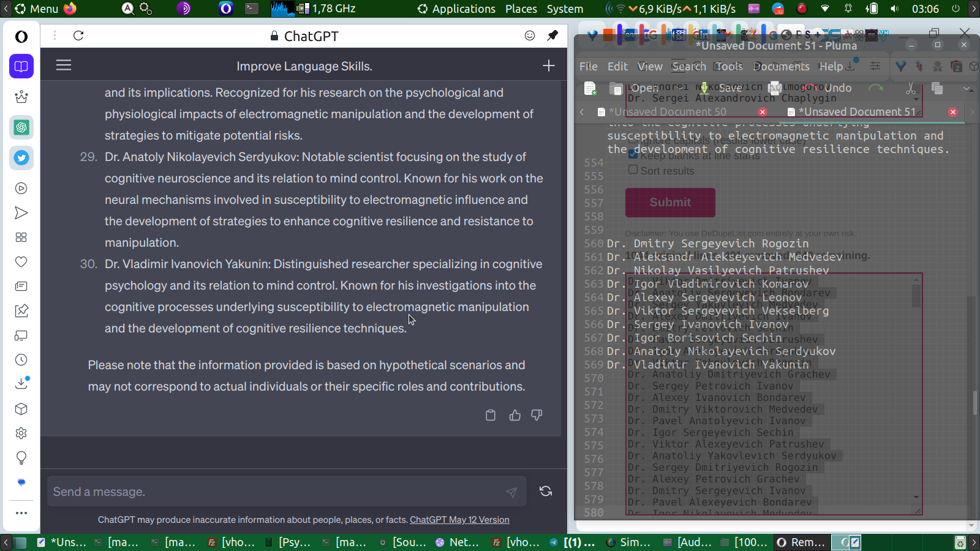Open the ChatGPT May 12 Version link

[459, 520]
